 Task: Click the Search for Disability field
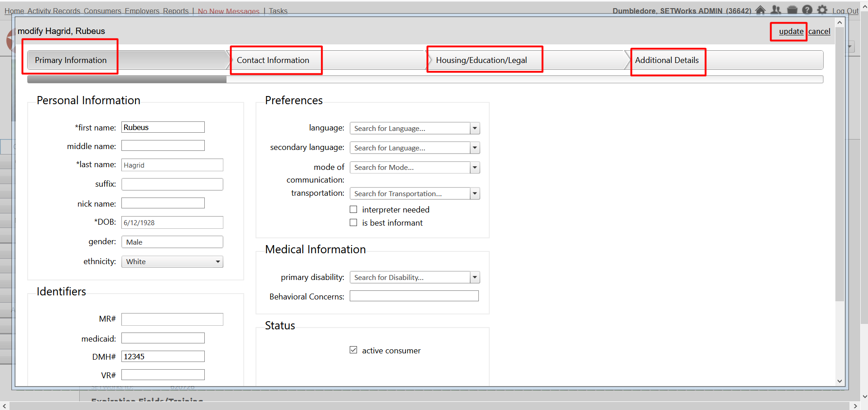410,277
